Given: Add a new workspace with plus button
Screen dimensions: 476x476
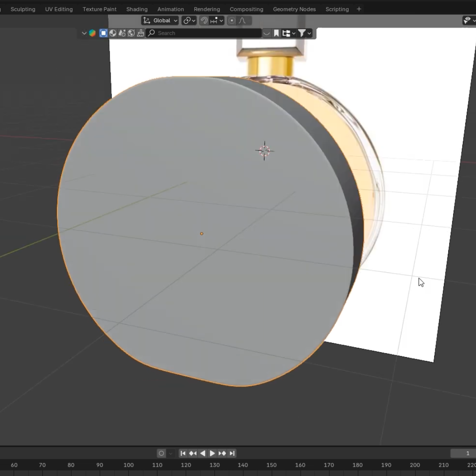Looking at the screenshot, I should pyautogui.click(x=359, y=9).
